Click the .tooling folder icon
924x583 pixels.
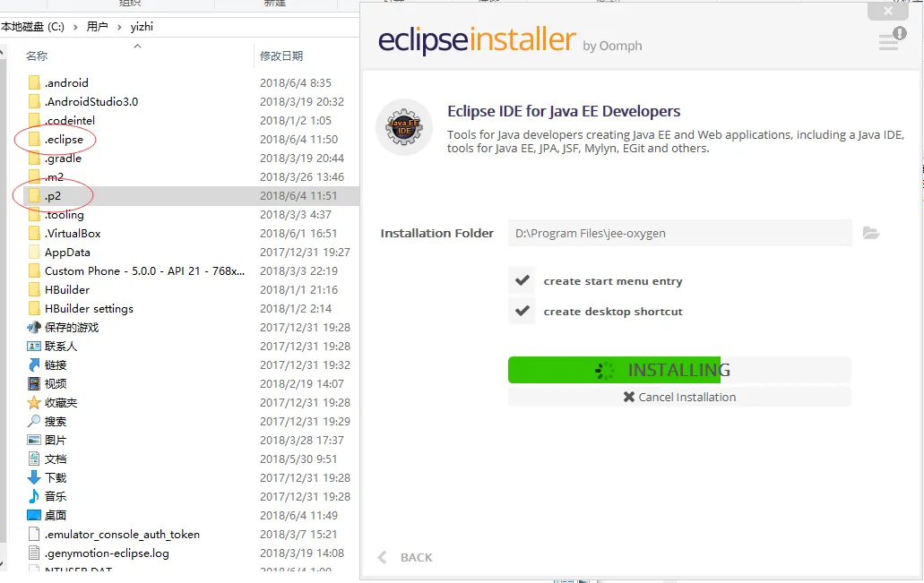coord(34,214)
